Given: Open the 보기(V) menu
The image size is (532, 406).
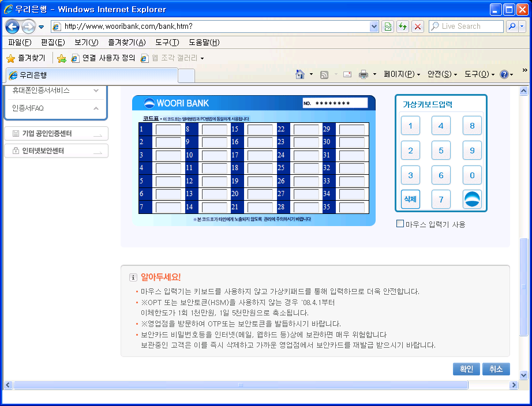Looking at the screenshot, I should point(86,43).
